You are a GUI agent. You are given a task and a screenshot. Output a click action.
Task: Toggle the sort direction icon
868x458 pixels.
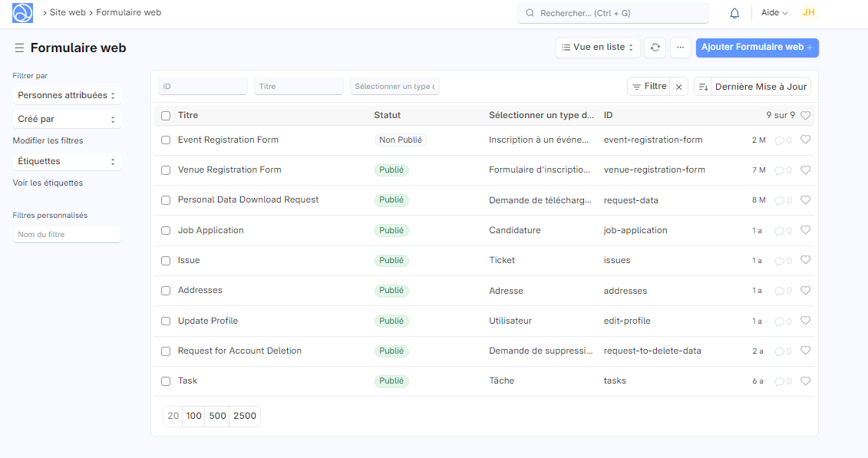(703, 87)
